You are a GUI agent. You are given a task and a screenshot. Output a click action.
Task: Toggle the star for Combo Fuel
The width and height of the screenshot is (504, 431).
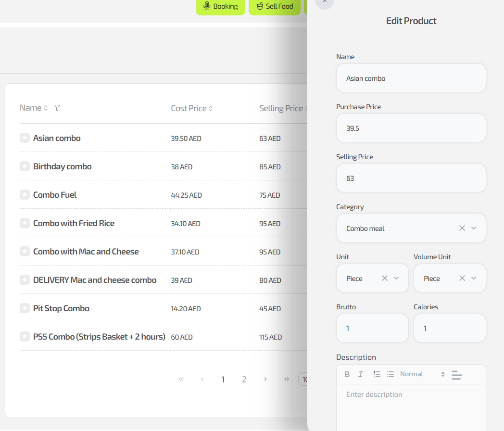pyautogui.click(x=25, y=195)
